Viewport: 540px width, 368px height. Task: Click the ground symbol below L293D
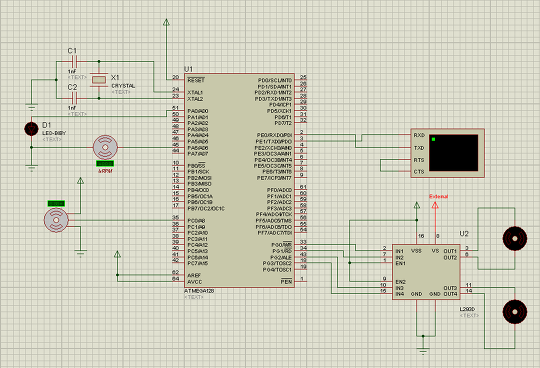point(423,351)
